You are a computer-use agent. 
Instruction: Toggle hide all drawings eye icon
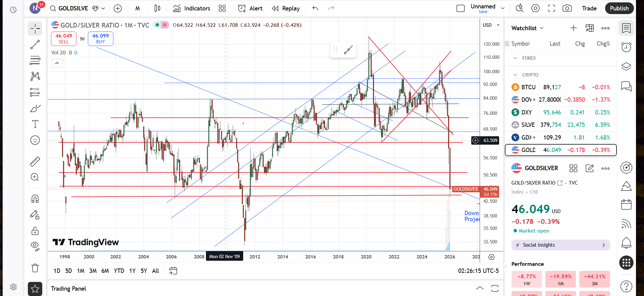pyautogui.click(x=35, y=247)
